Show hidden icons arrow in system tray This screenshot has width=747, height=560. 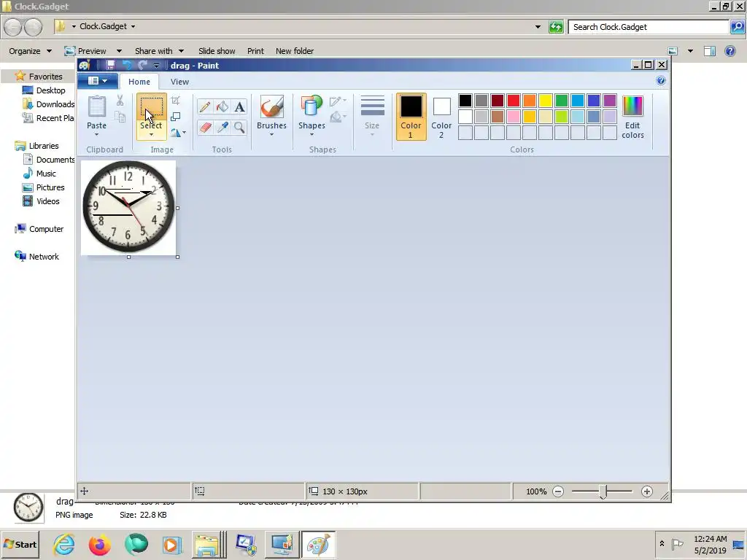tap(662, 543)
